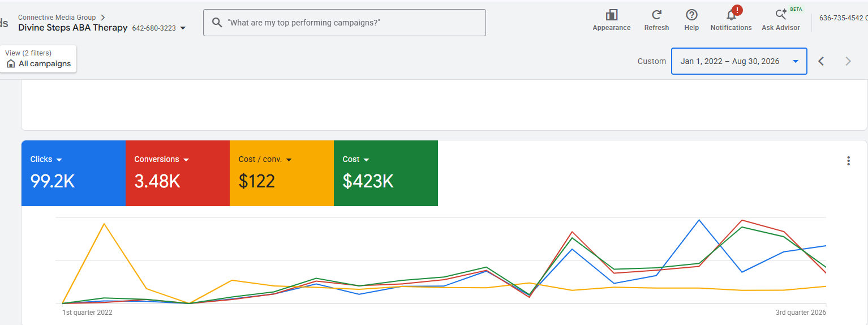Click the yellow $122 cost per conversion card
The height and width of the screenshot is (325, 868).
pos(282,173)
